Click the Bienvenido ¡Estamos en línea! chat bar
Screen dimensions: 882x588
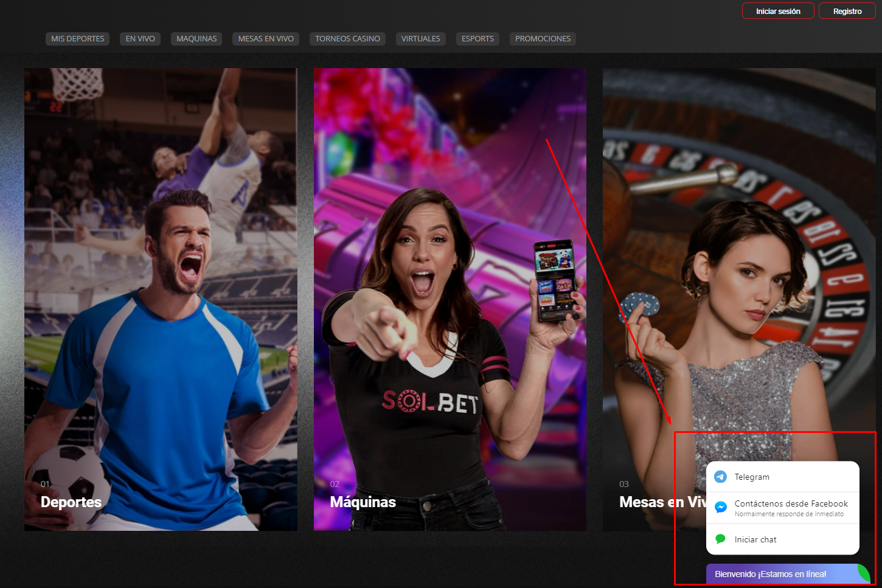coord(789,574)
